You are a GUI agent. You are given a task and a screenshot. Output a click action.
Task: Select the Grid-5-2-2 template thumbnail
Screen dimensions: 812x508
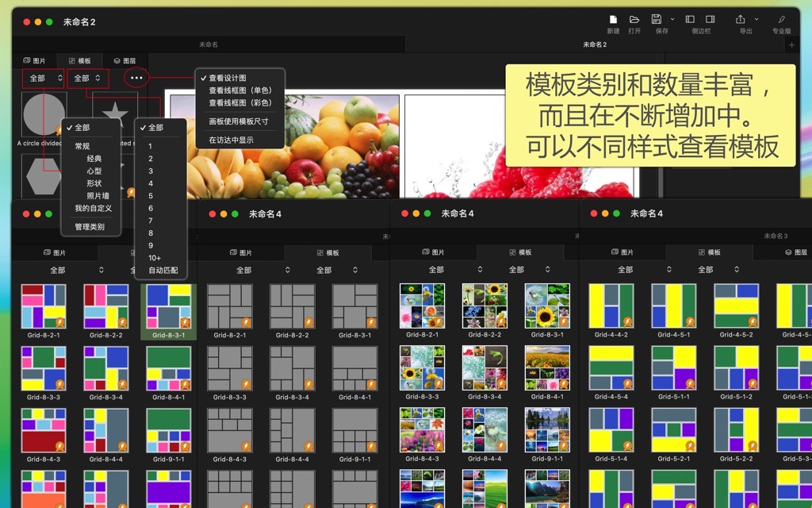tap(737, 430)
